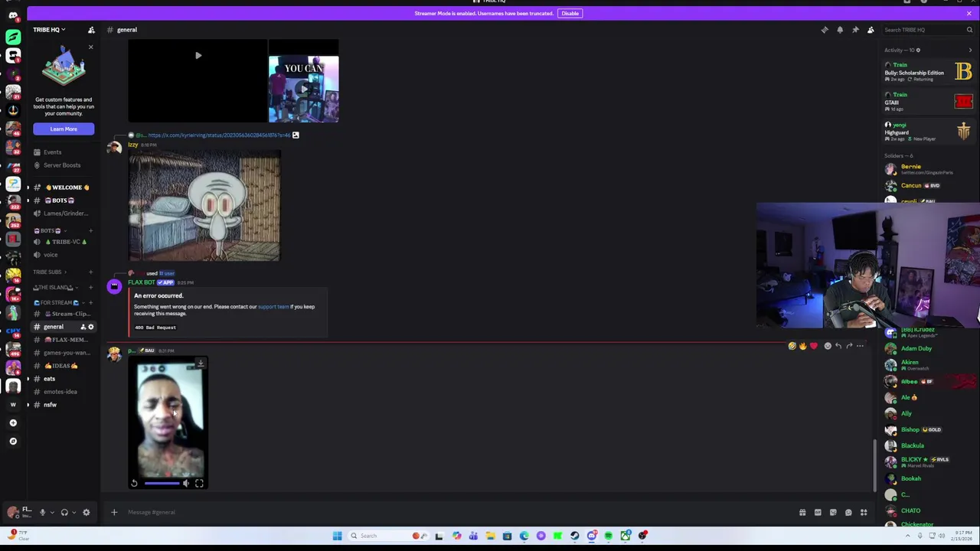
Task: Disable Streamer Mode
Action: [570, 13]
